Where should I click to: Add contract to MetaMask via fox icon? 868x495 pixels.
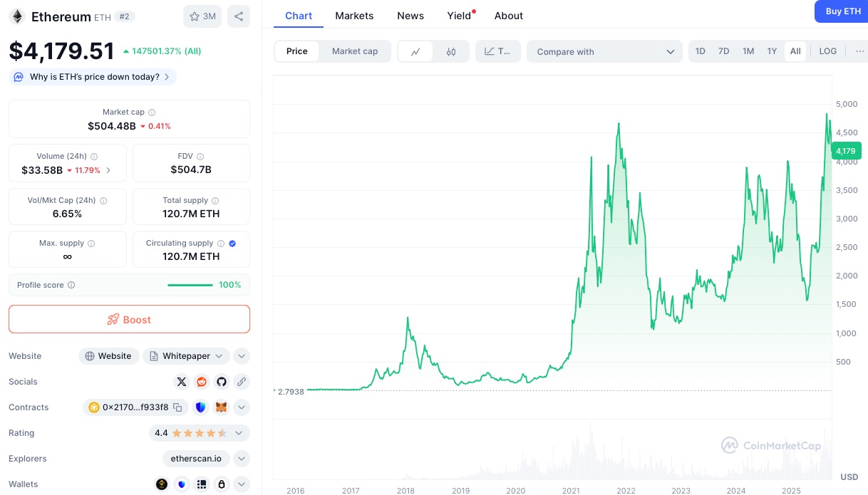pos(222,407)
